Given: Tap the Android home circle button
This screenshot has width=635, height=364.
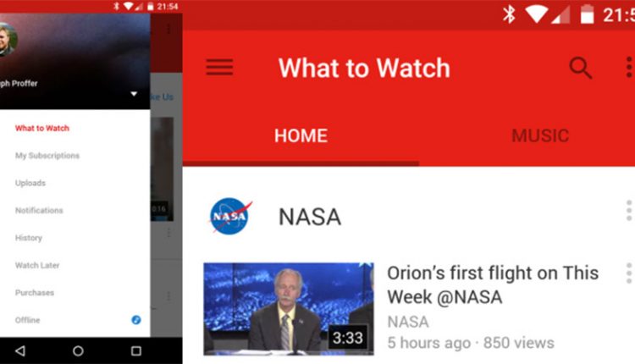Looking at the screenshot, I should (x=78, y=350).
